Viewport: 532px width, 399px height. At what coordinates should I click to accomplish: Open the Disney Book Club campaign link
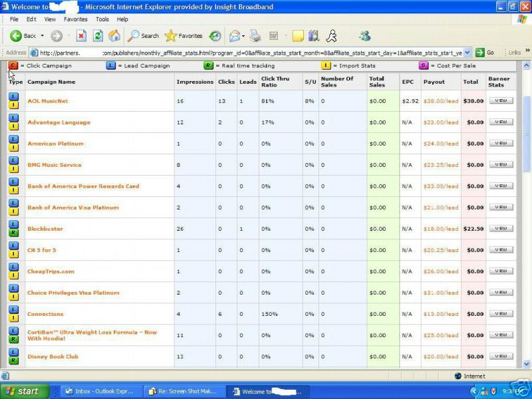pyautogui.click(x=53, y=356)
